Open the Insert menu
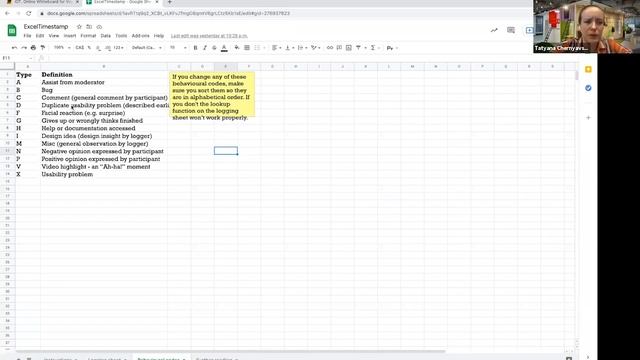The image size is (640, 360). point(70,36)
